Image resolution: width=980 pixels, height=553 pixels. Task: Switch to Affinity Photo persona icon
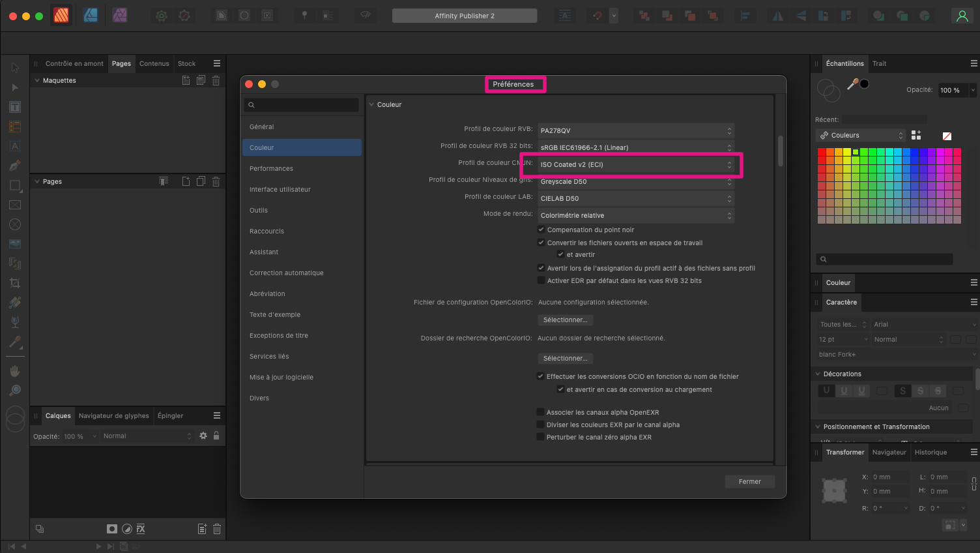click(x=120, y=15)
